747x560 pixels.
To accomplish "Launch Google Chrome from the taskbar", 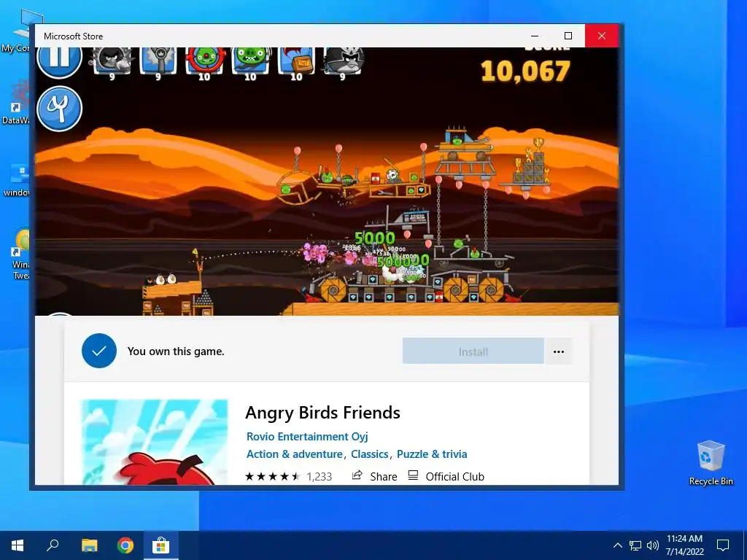I will click(x=125, y=545).
